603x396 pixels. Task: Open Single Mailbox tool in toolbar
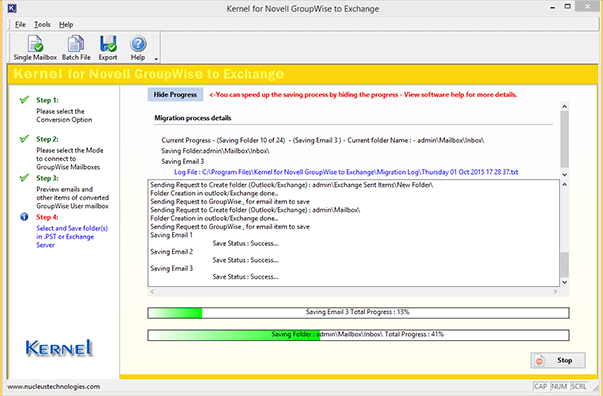[35, 48]
